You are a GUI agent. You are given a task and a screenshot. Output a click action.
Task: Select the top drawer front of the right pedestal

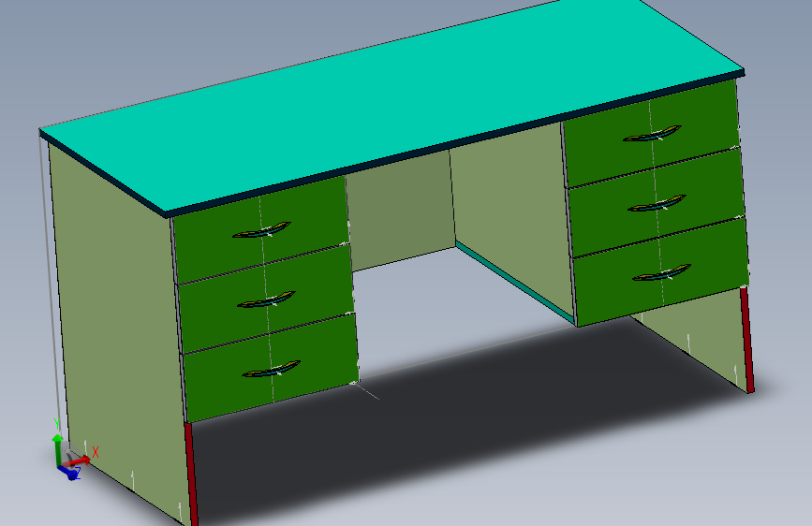652,133
